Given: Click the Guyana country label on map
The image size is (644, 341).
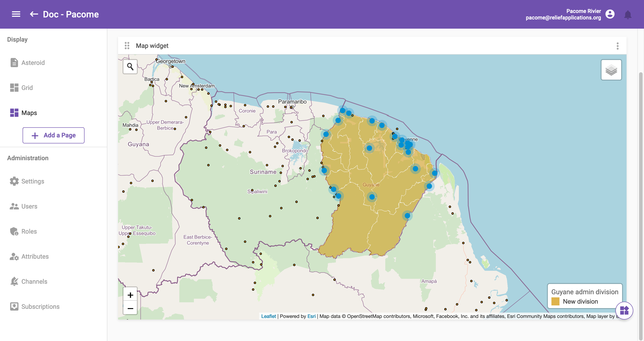Looking at the screenshot, I should [x=138, y=144].
